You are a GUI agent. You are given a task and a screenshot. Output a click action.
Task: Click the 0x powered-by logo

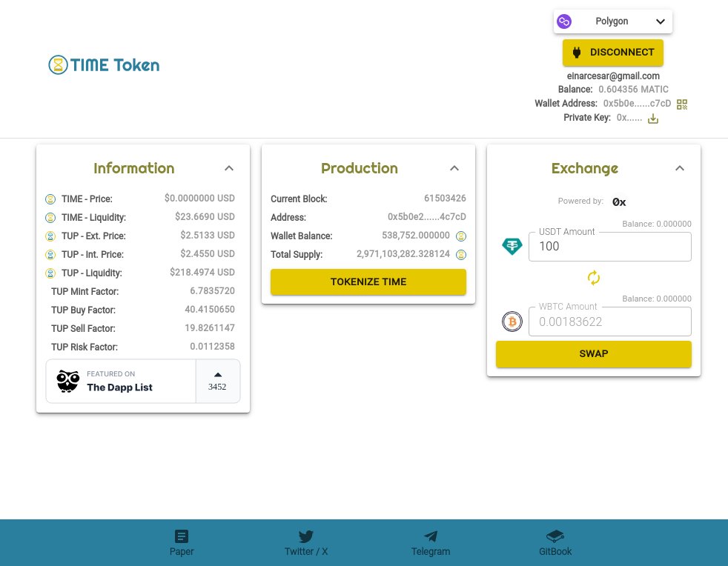pyautogui.click(x=619, y=202)
